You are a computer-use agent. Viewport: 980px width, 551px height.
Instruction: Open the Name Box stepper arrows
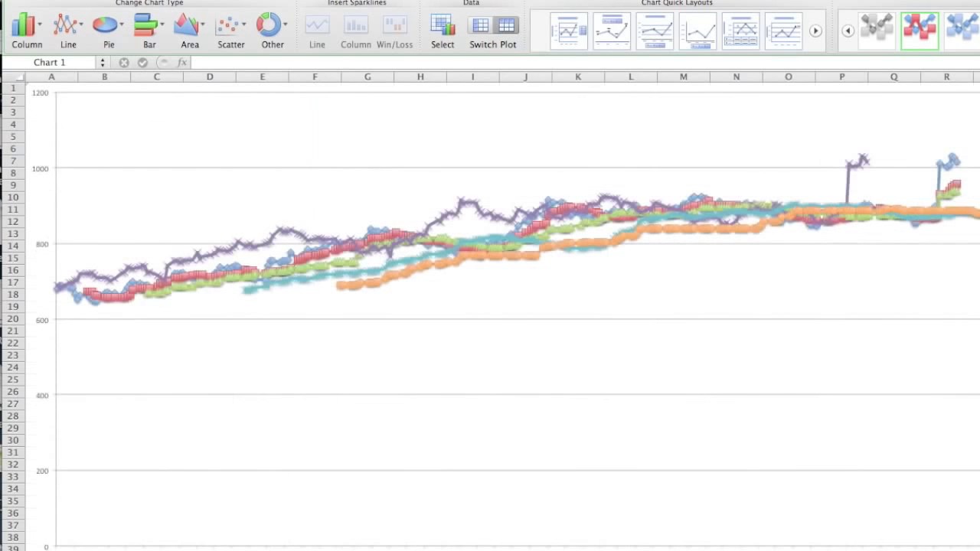point(102,63)
